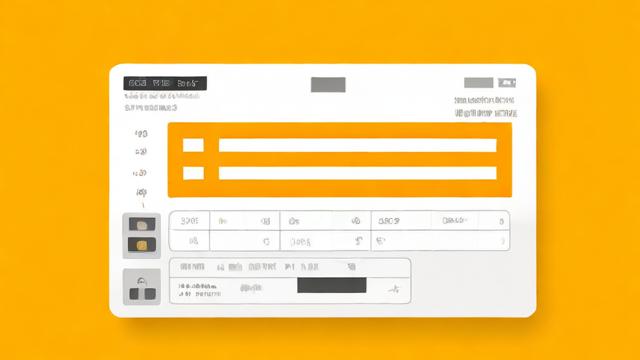640x360 pixels.
Task: Click the head icon above two dark squares
Action: point(142,281)
